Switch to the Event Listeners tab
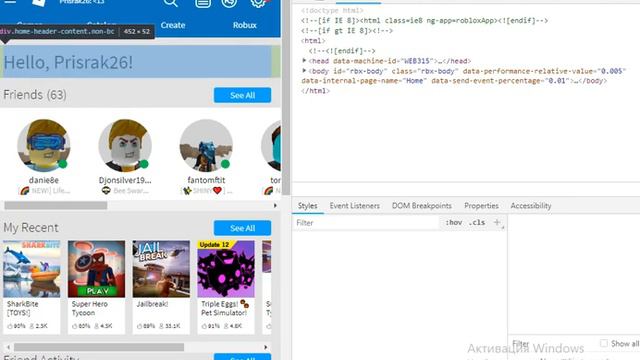 tap(355, 206)
